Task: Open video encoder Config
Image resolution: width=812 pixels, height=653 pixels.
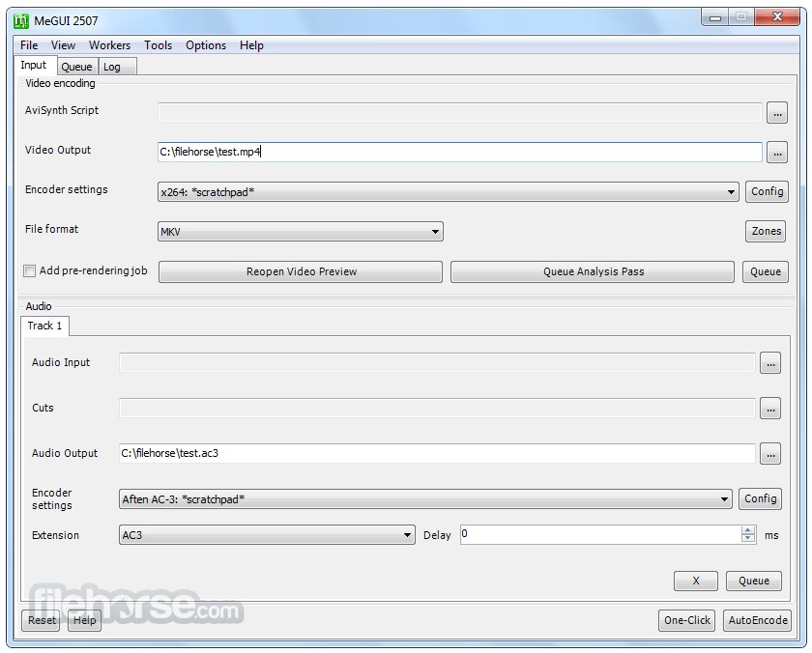Action: (x=767, y=192)
